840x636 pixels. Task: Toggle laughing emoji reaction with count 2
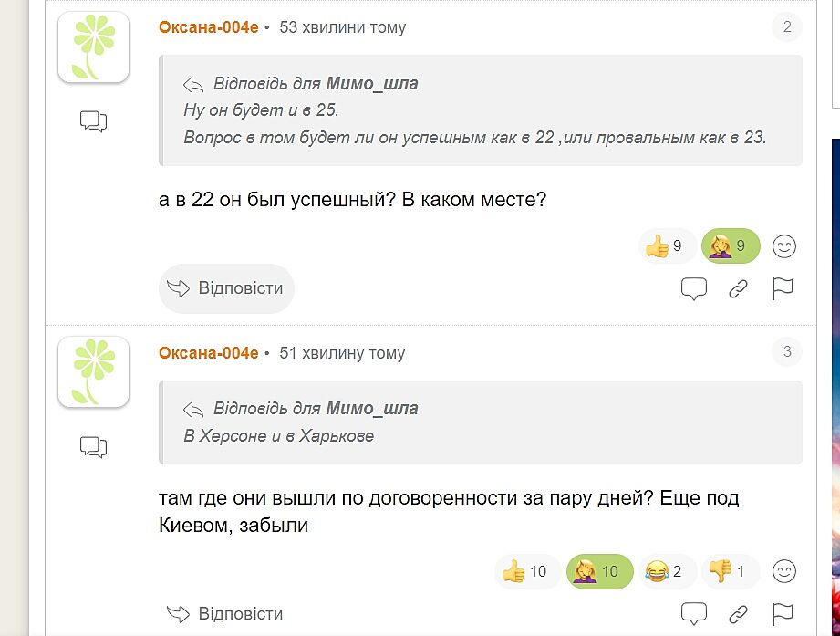click(x=666, y=572)
